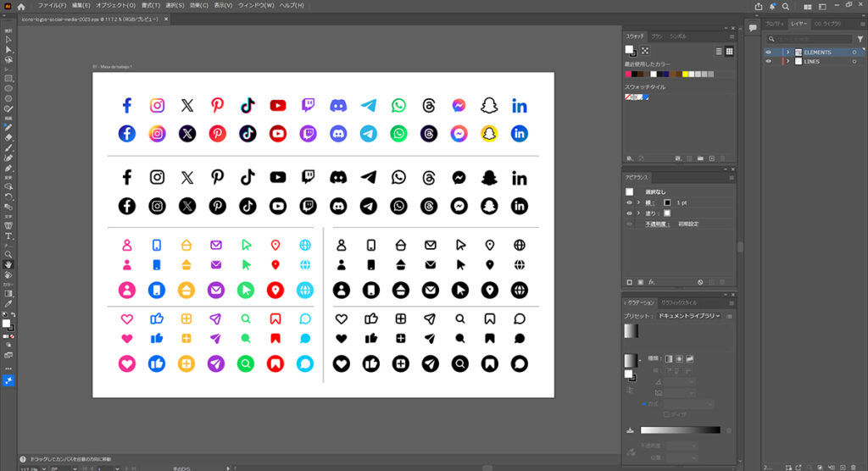Select the Hand tool
The image size is (868, 471).
pyautogui.click(x=8, y=264)
